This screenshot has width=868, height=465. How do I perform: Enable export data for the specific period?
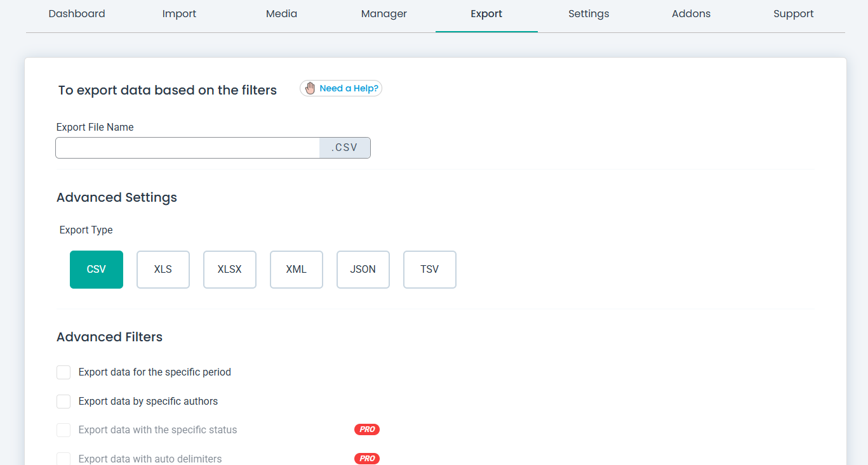(63, 372)
